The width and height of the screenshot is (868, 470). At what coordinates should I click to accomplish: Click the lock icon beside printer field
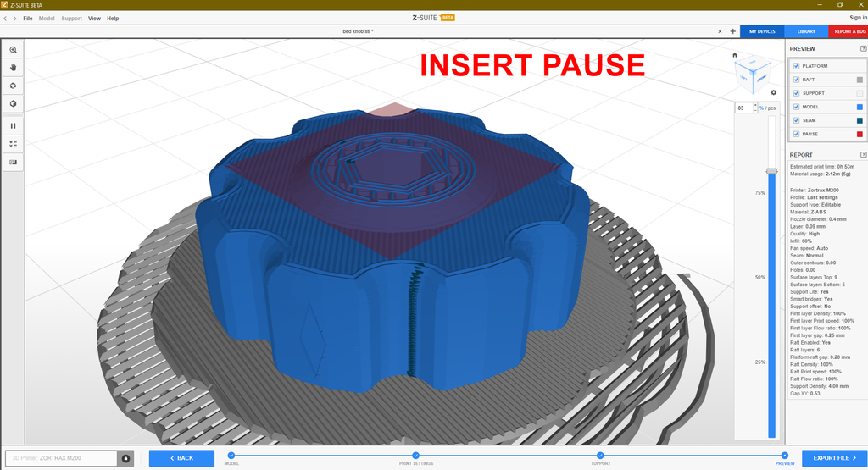click(x=125, y=458)
